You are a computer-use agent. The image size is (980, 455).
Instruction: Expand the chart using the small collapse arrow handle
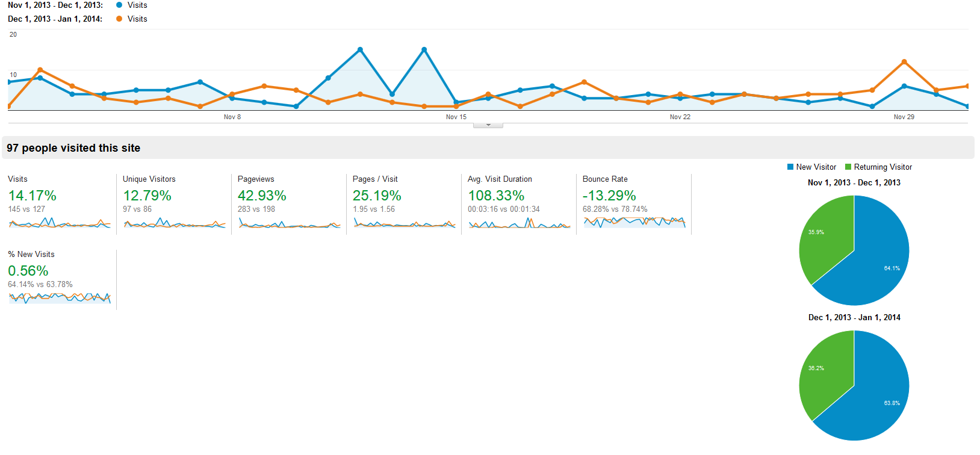click(488, 125)
